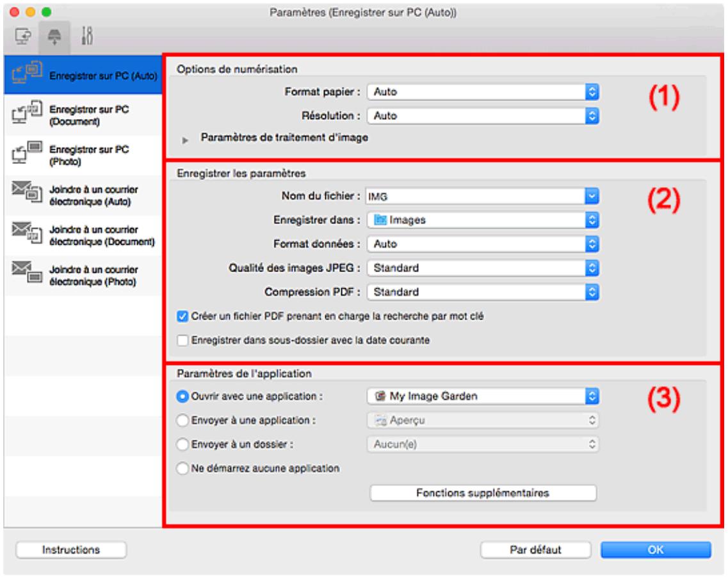
Task: Open the scan-from-computer settings tab icon
Action: [23, 37]
